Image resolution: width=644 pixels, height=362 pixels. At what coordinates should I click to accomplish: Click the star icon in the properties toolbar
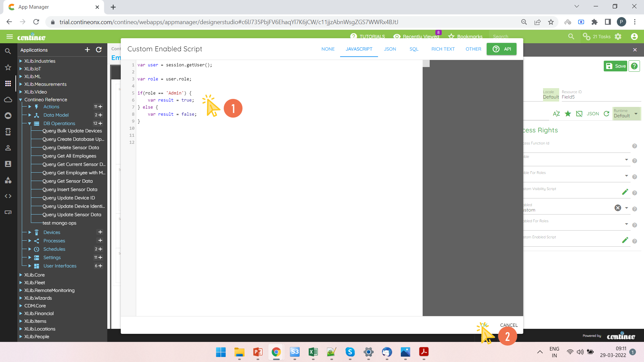(568, 114)
